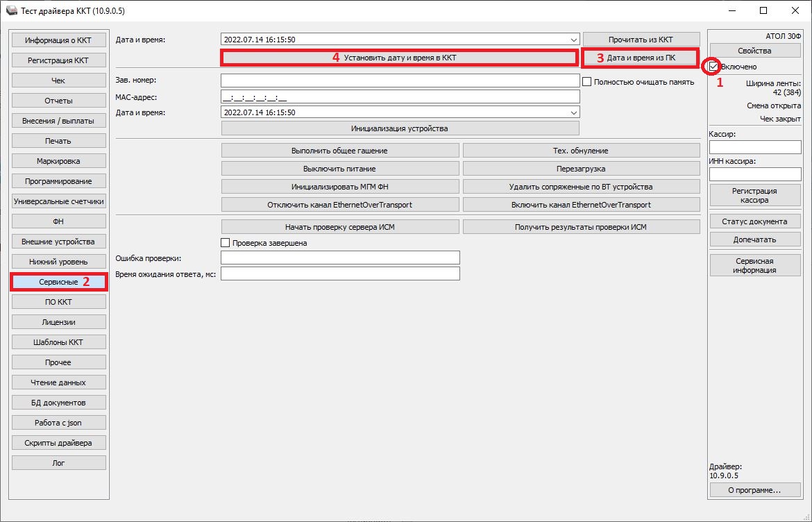
Task: Open the second 'Дата и время' dropdown arrow
Action: (573, 112)
